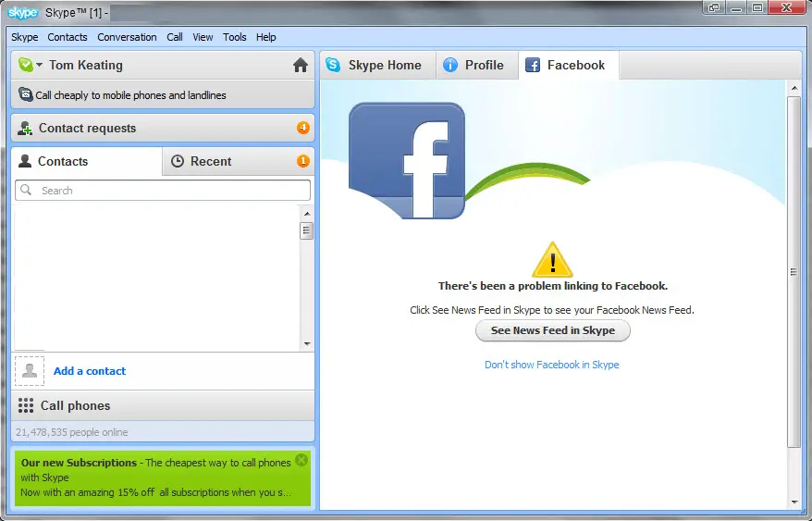Click the Add a contact link
Viewport: 812px width, 521px height.
(90, 371)
